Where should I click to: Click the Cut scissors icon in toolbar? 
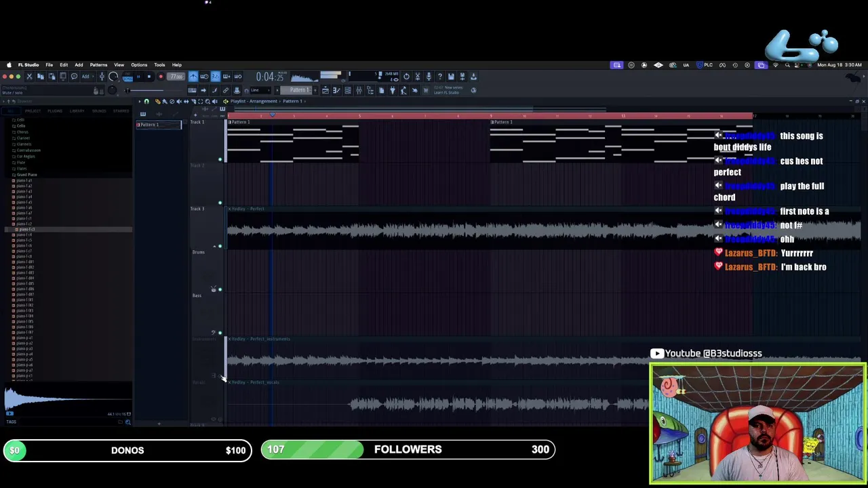(29, 76)
